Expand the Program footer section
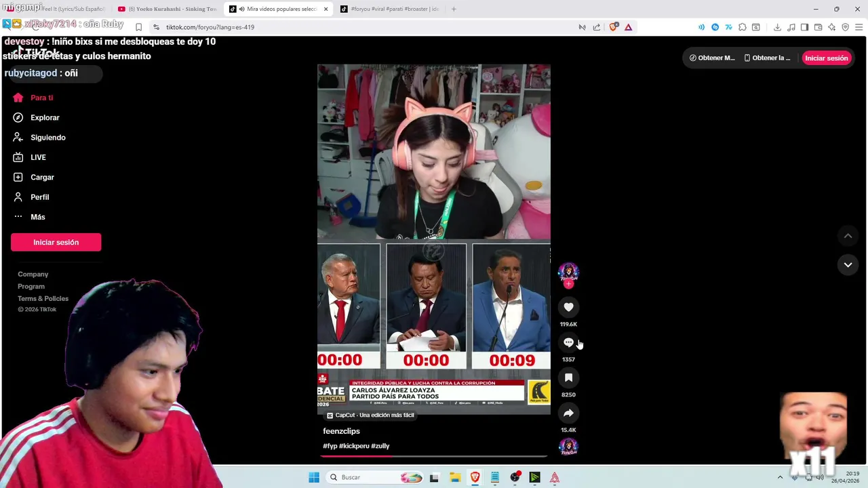Viewport: 868px width, 488px height. pos(31,286)
